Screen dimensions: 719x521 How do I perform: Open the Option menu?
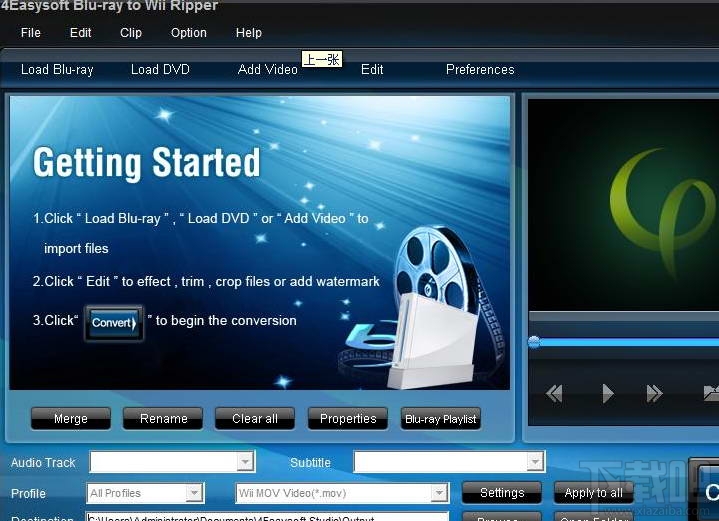[188, 33]
